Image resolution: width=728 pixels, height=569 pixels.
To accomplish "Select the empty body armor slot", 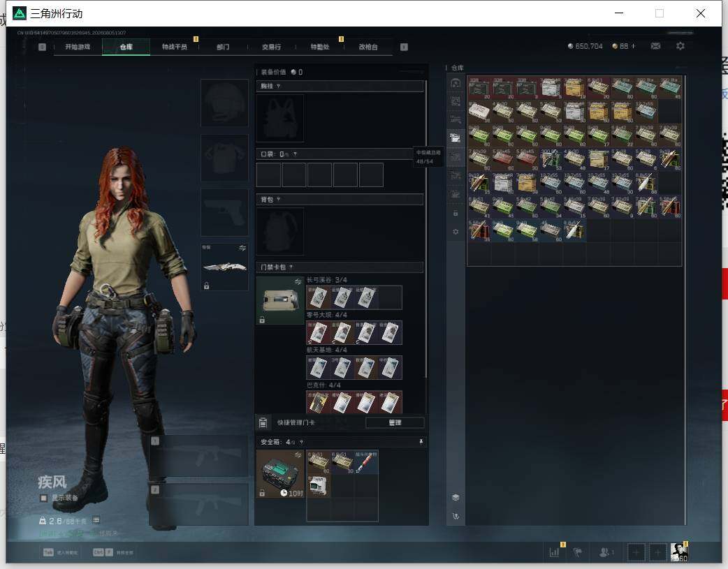I will click(x=224, y=158).
